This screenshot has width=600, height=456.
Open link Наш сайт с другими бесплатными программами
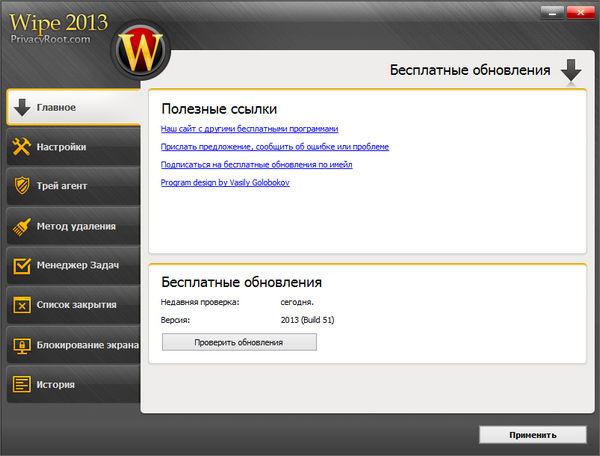click(x=249, y=129)
